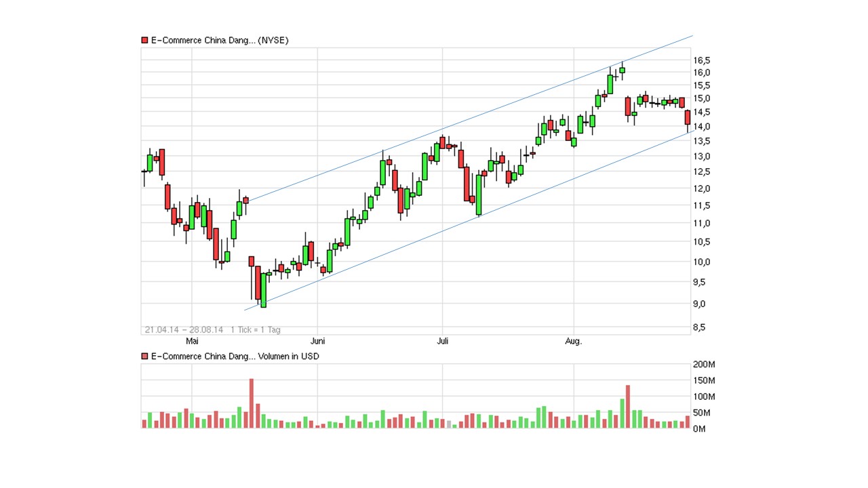868x488 pixels.
Task: Click the "Mai" month label
Action: 193,341
